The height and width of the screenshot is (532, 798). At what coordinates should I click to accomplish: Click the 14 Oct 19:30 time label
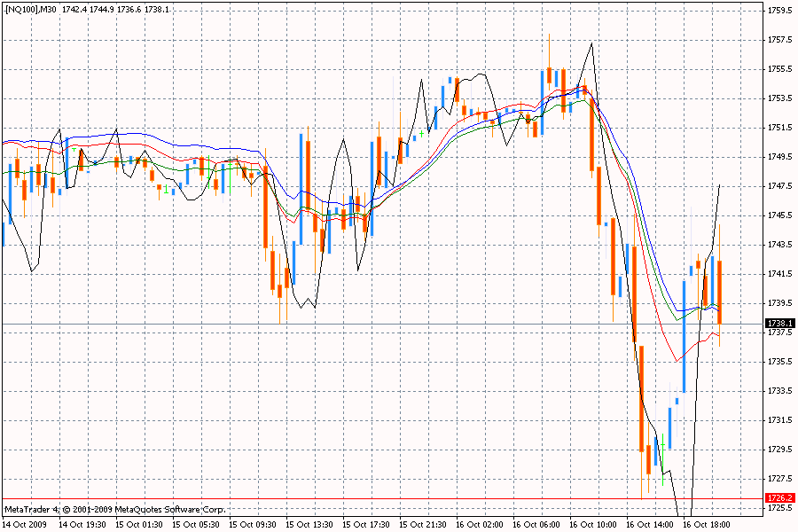pyautogui.click(x=82, y=524)
